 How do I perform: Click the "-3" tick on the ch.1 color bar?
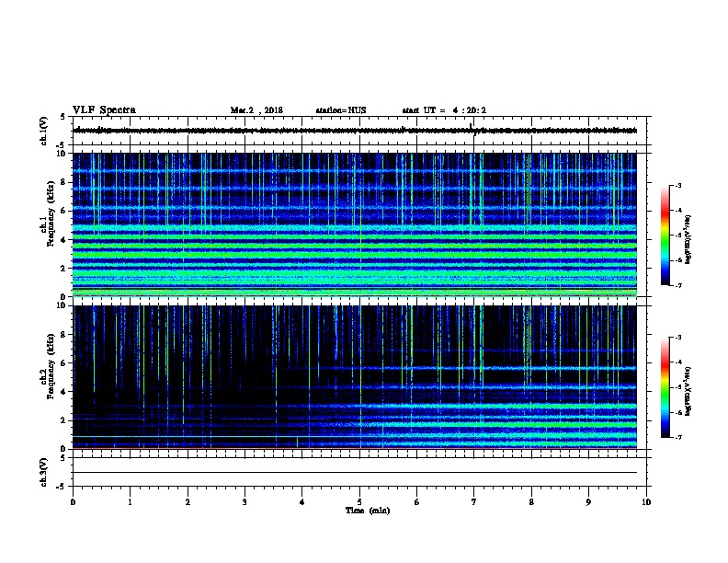tap(677, 186)
